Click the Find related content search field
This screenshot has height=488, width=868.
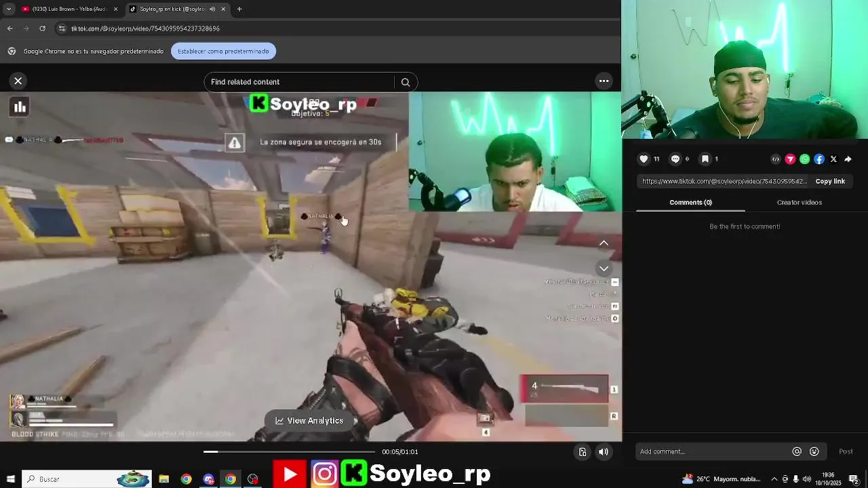tap(299, 82)
